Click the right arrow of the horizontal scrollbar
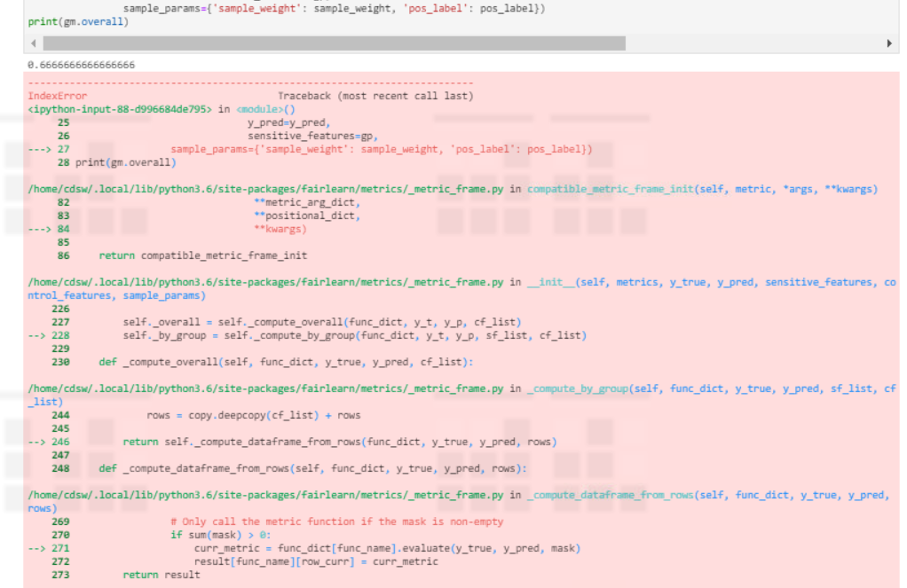This screenshot has height=588, width=907. [889, 43]
